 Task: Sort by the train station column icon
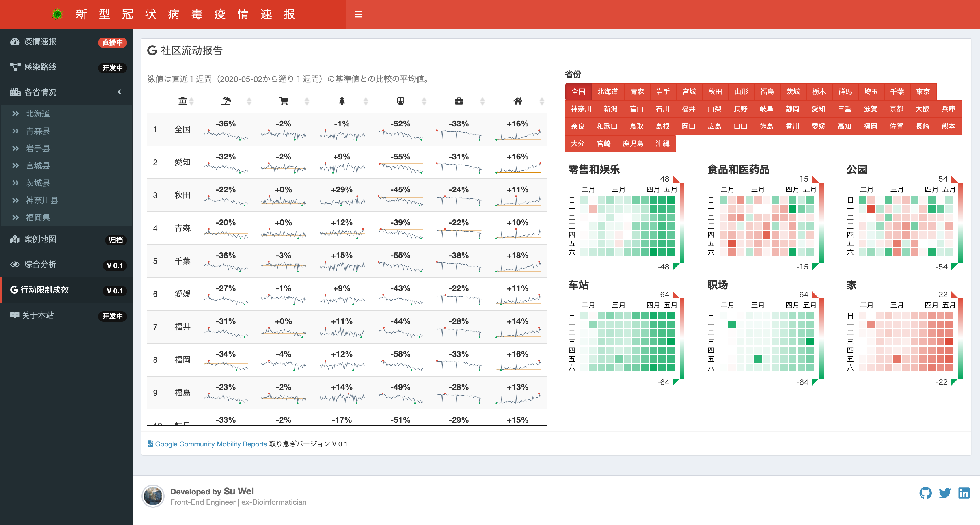coord(400,101)
